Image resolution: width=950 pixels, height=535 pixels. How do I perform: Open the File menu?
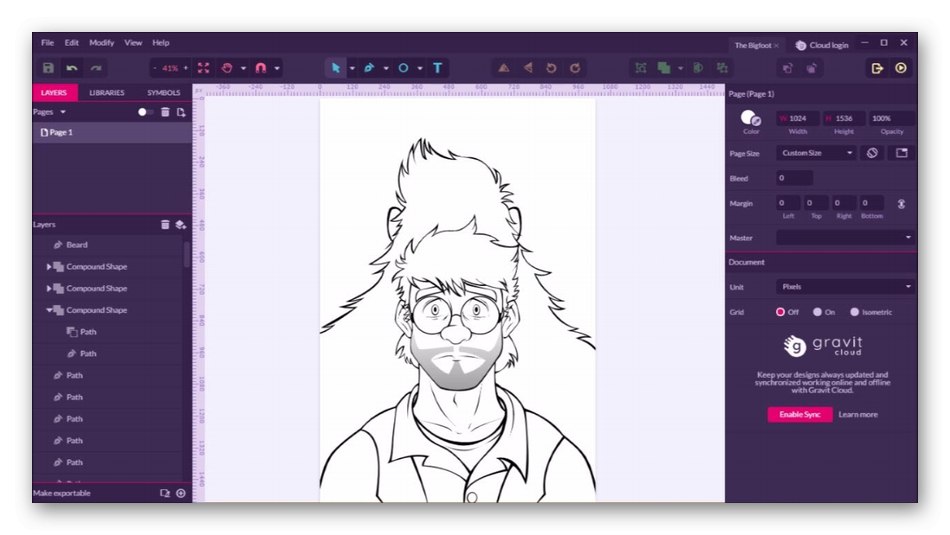coord(47,43)
